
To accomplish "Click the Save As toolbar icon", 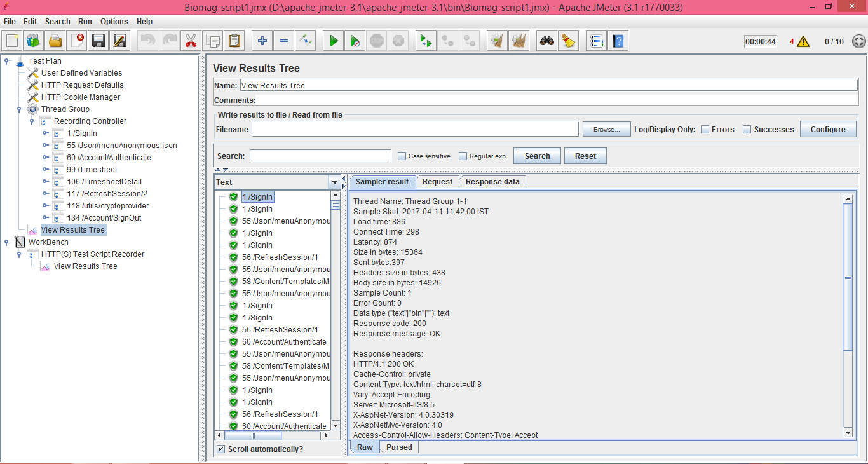I will pos(120,41).
